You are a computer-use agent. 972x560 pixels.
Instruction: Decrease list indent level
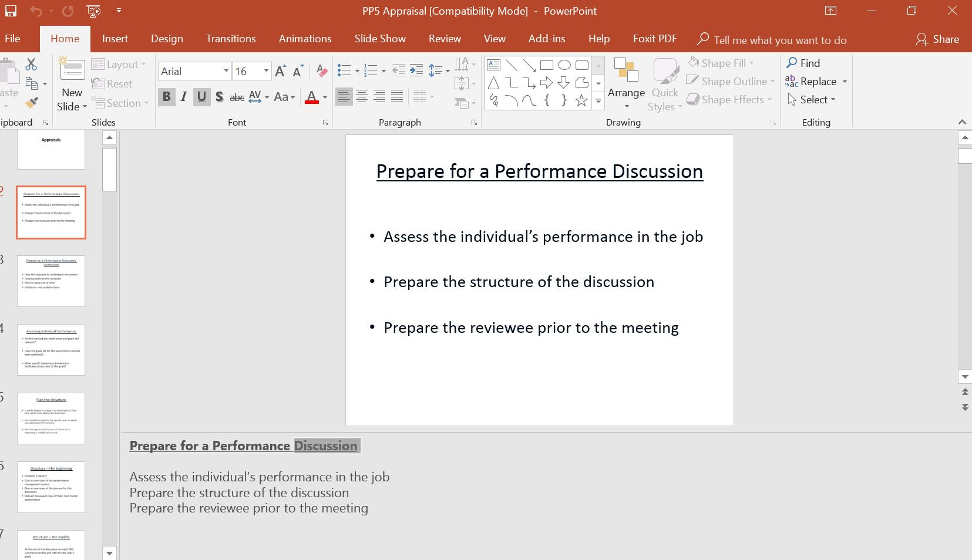point(398,70)
